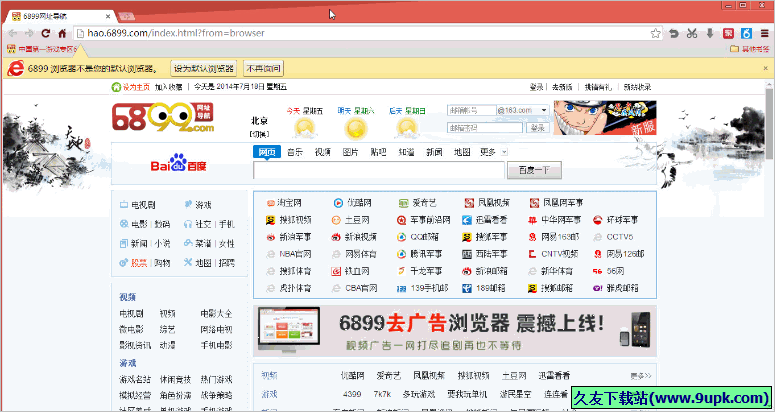Click the 6899网址导航 browser tab
Screen dimensions: 775x412
[x=59, y=16]
